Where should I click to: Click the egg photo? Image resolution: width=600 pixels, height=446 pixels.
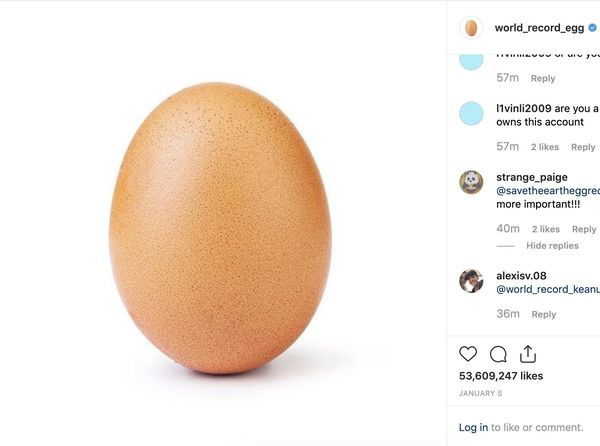pos(220,228)
